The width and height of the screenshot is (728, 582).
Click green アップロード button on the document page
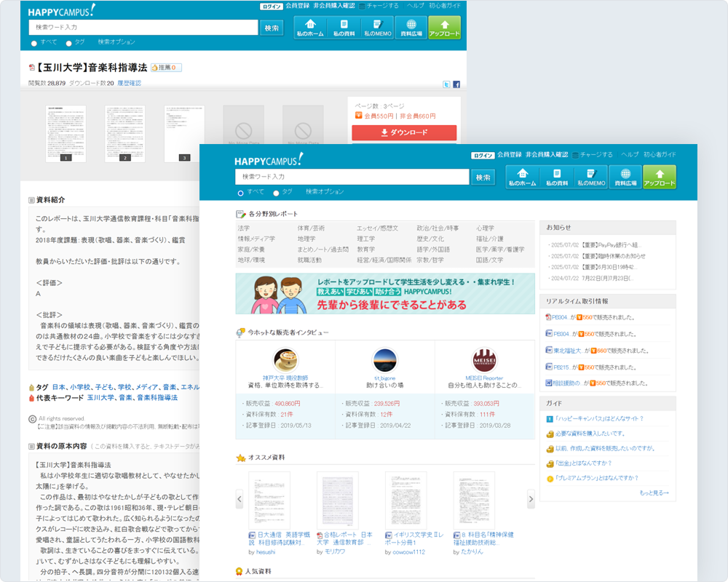444,27
